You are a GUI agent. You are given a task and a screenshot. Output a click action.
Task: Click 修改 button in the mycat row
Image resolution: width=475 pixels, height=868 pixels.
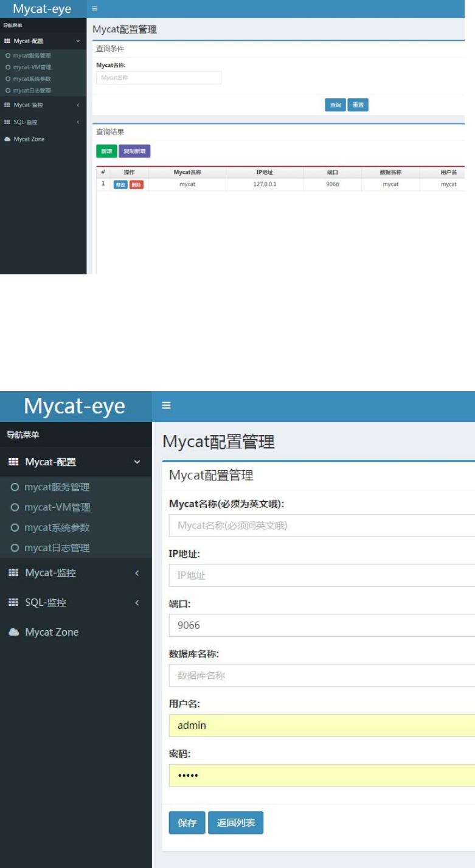120,184
